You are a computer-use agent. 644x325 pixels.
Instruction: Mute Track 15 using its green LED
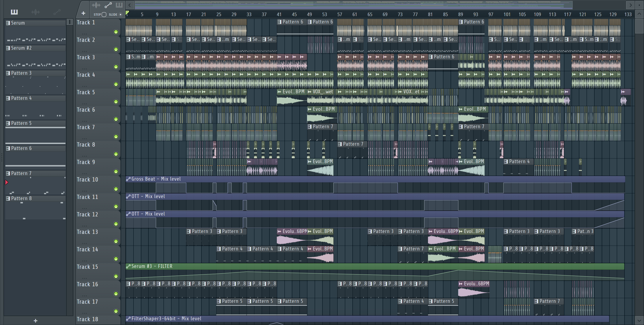click(116, 276)
